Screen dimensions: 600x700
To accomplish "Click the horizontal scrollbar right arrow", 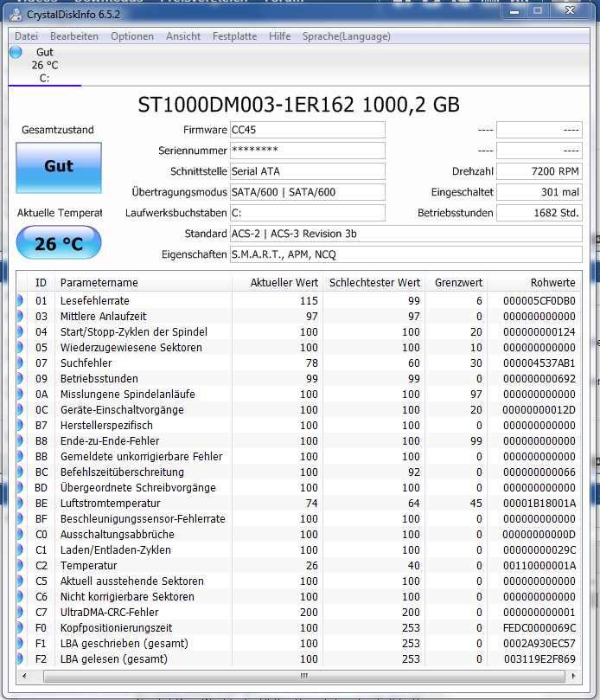I will (x=574, y=676).
